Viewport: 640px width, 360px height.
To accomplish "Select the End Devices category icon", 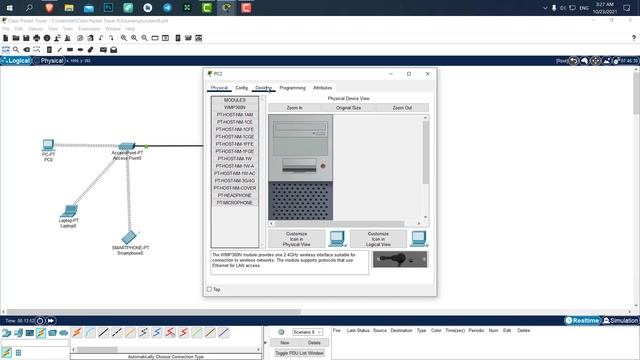I will click(x=18, y=333).
